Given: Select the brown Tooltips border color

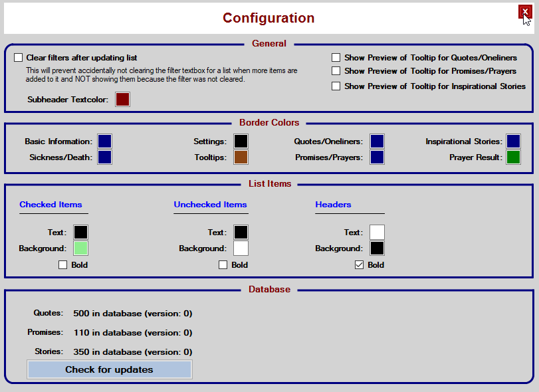Looking at the screenshot, I should (241, 157).
